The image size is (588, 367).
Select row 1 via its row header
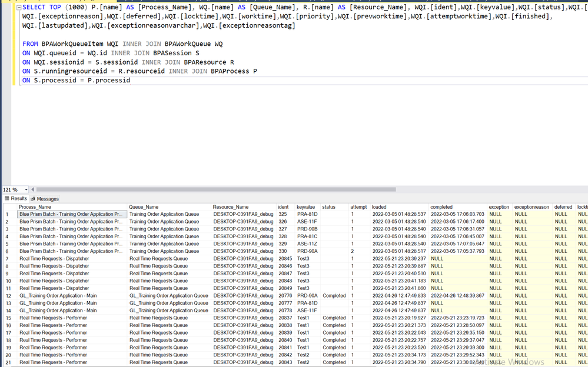[x=8, y=215]
